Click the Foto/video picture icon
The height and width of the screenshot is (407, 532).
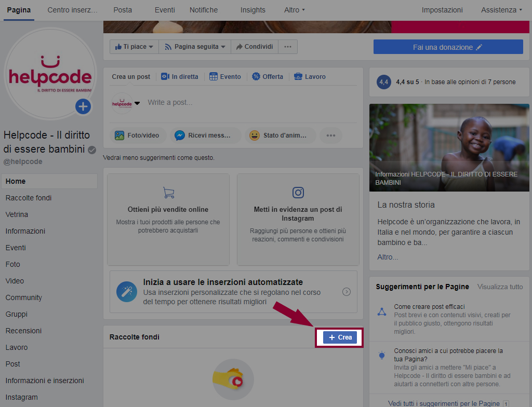tap(119, 135)
